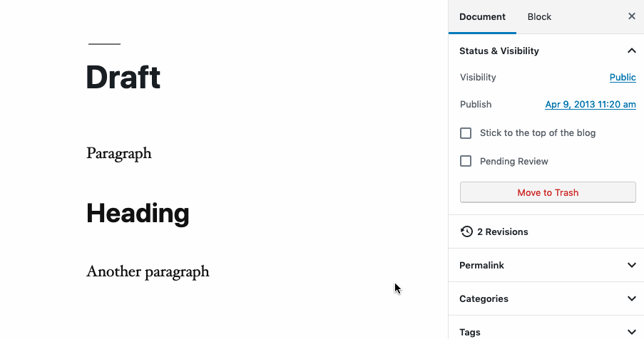Enable Stick to the top of the blog
The height and width of the screenshot is (339, 644).
pos(466,133)
